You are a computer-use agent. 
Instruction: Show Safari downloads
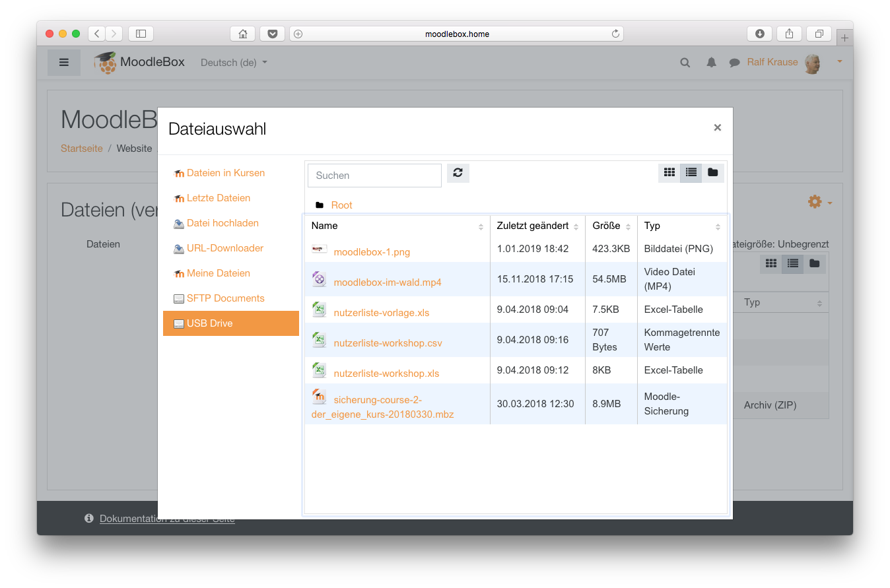(760, 34)
